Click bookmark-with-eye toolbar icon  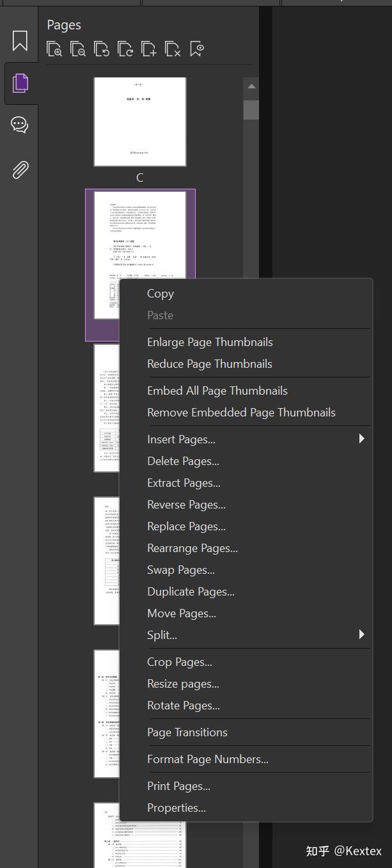pyautogui.click(x=197, y=49)
